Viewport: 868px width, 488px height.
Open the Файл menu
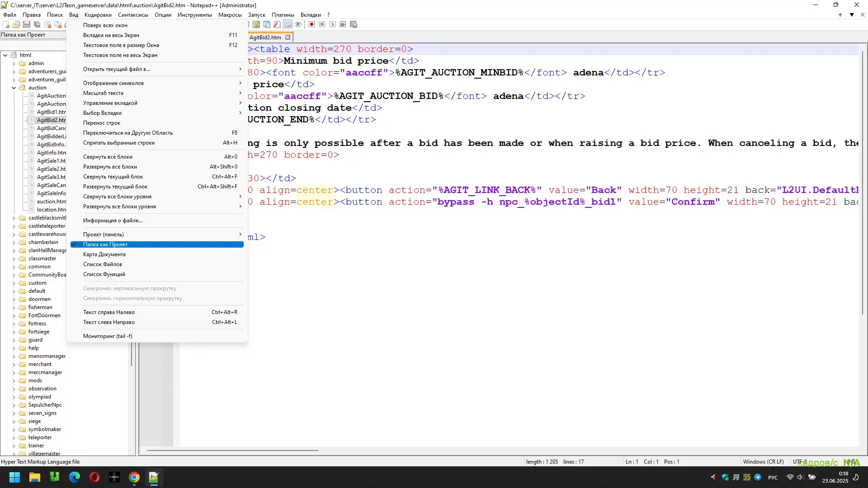pos(9,15)
